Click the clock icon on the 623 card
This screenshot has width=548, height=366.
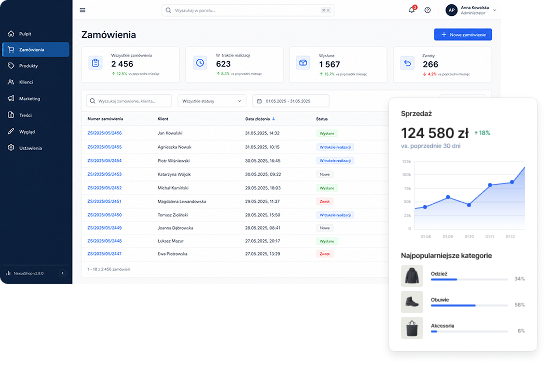(x=200, y=63)
